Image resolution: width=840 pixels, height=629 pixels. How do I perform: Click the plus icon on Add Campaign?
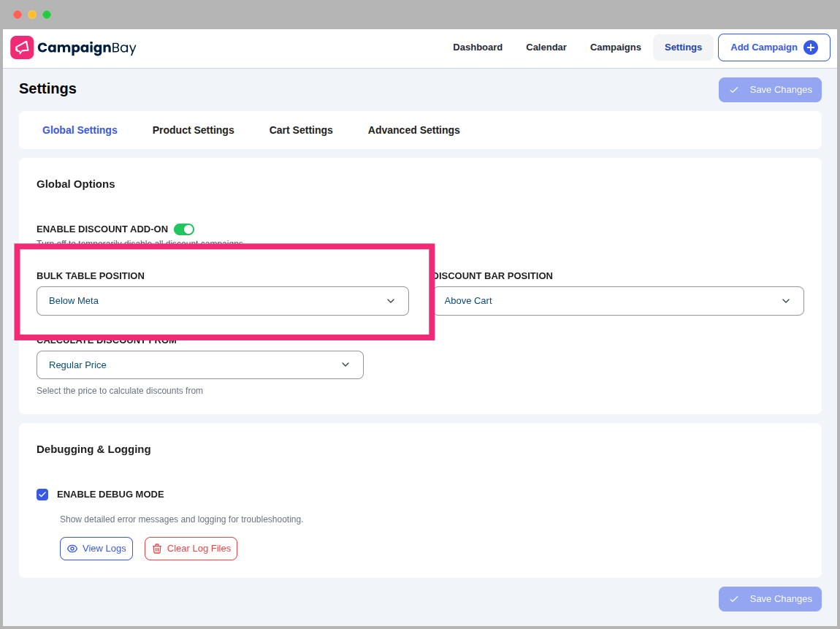click(810, 47)
